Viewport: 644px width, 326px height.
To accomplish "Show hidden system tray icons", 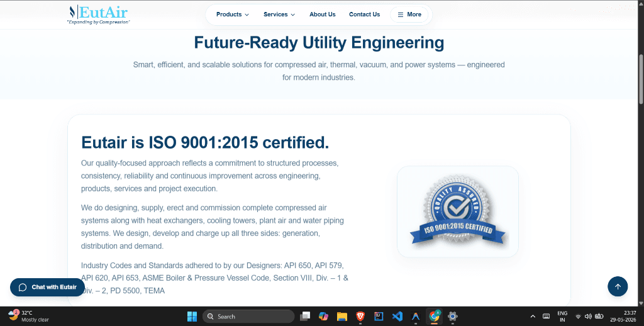I will point(533,316).
